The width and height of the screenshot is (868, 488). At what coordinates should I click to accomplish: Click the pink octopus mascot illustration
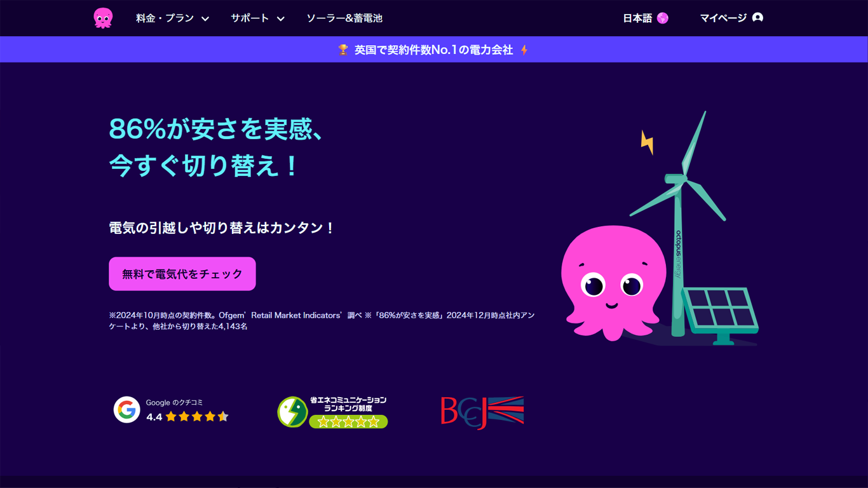[613, 283]
